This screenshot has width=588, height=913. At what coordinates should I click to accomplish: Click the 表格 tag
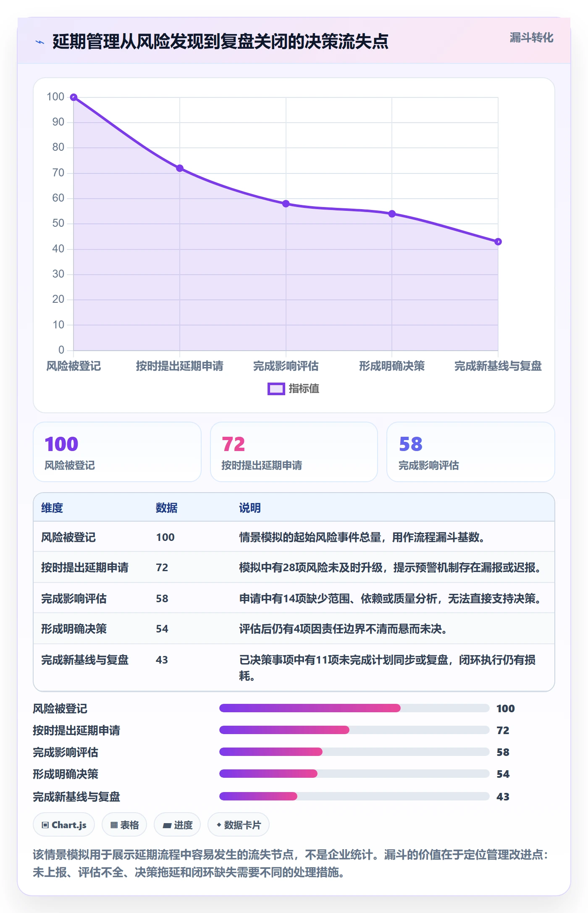click(x=124, y=825)
